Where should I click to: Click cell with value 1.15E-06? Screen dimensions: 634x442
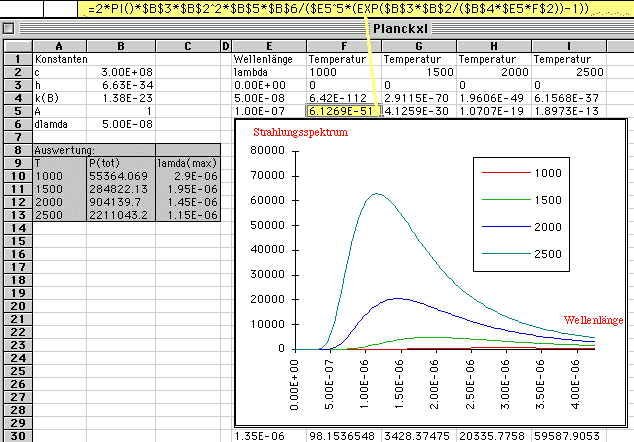tap(188, 215)
